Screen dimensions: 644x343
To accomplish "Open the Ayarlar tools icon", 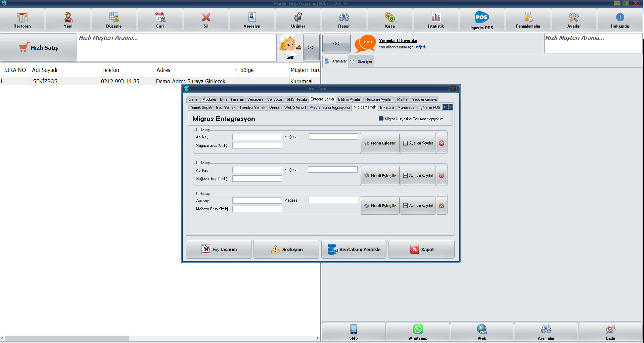I will (x=574, y=20).
